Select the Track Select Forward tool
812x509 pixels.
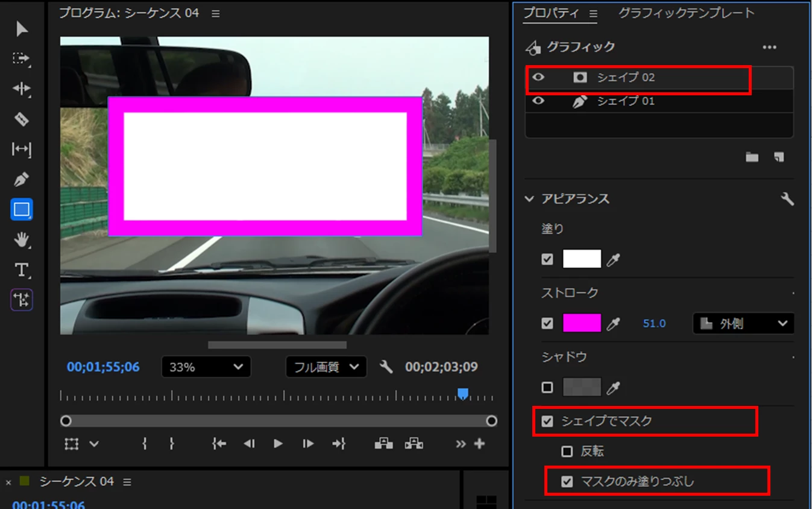(x=22, y=58)
